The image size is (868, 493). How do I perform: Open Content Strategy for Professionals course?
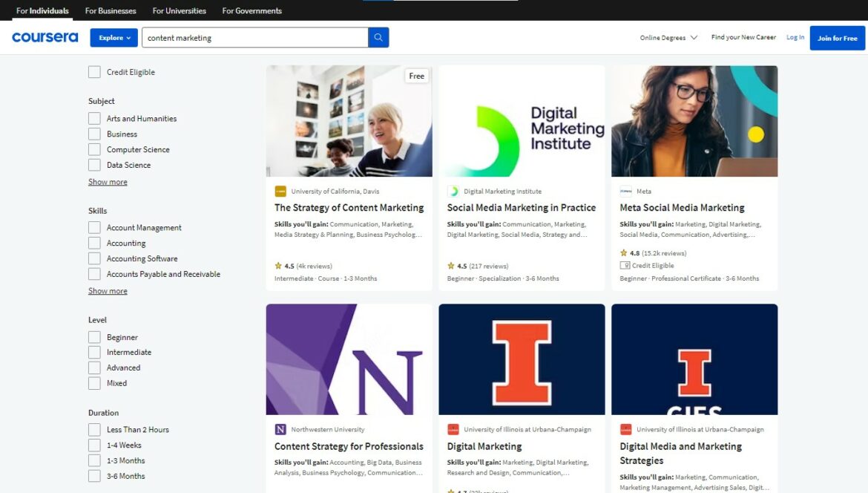[x=349, y=446]
